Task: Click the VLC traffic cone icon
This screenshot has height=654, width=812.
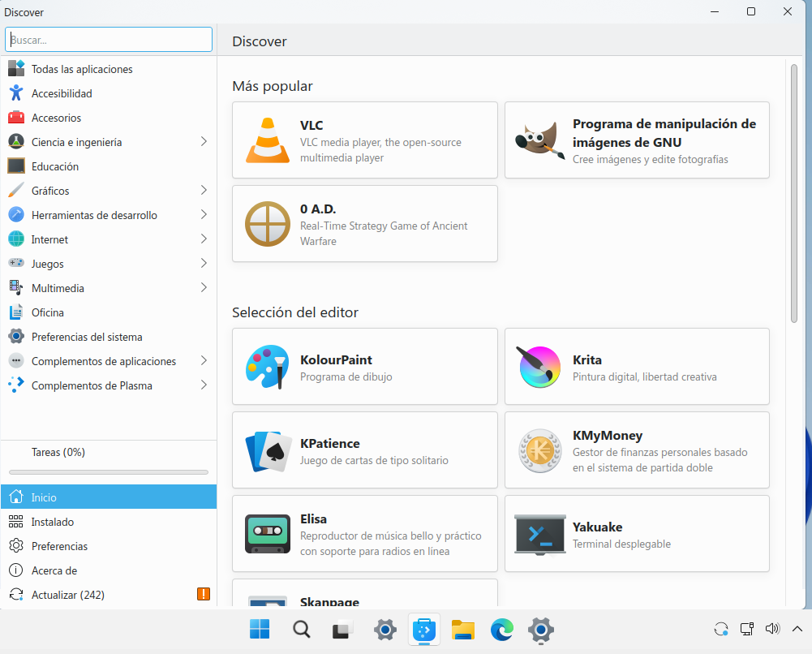Action: 268,140
